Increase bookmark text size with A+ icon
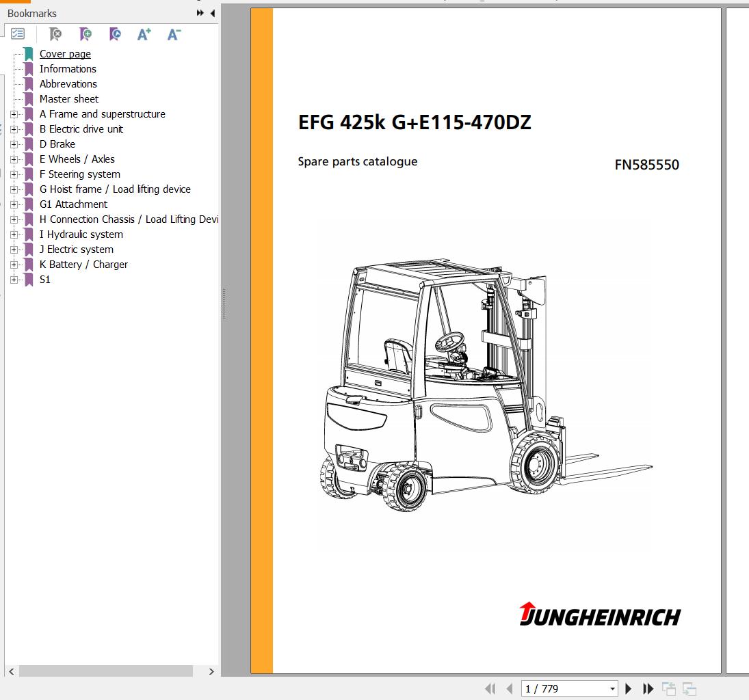This screenshot has height=700, width=749. (144, 33)
